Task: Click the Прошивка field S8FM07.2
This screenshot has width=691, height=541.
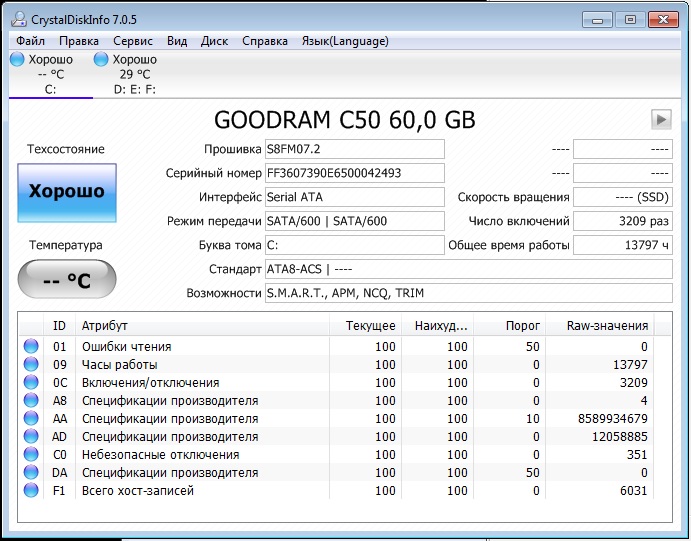Action: (354, 149)
